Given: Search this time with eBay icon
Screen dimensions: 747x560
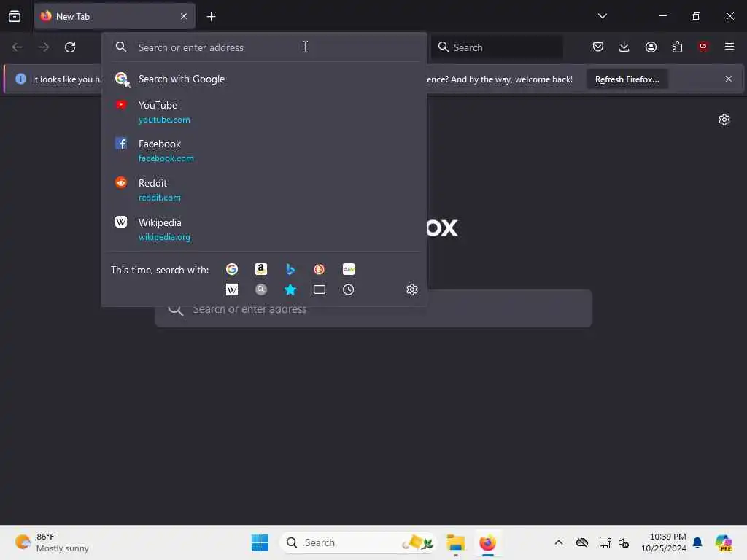Looking at the screenshot, I should tap(348, 270).
